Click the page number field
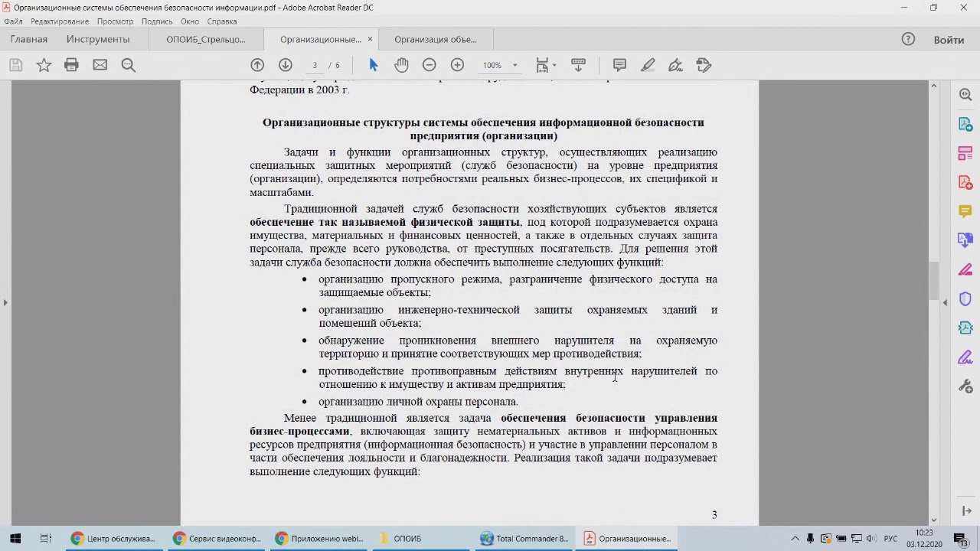 click(x=315, y=65)
